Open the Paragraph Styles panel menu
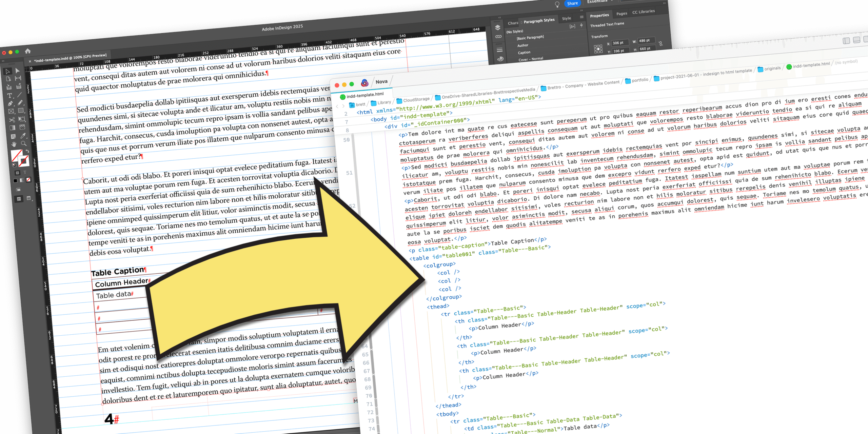Viewport: 868px width, 434px height. 582,17
